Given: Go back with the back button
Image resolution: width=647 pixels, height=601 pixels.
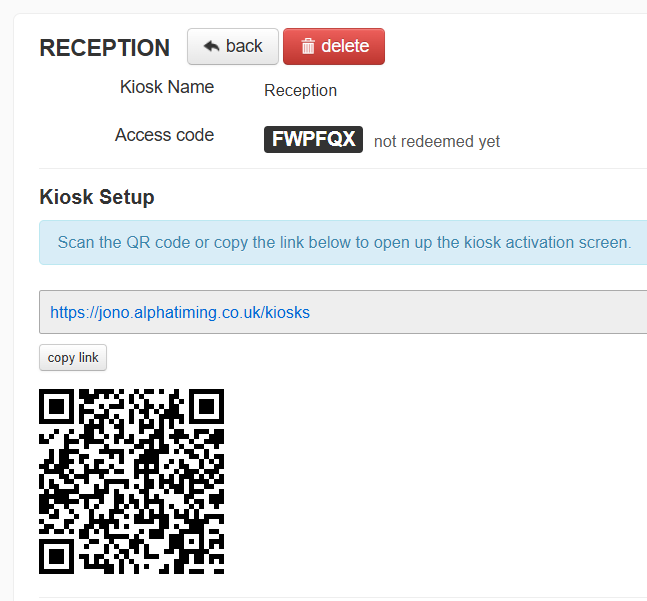Looking at the screenshot, I should point(233,46).
